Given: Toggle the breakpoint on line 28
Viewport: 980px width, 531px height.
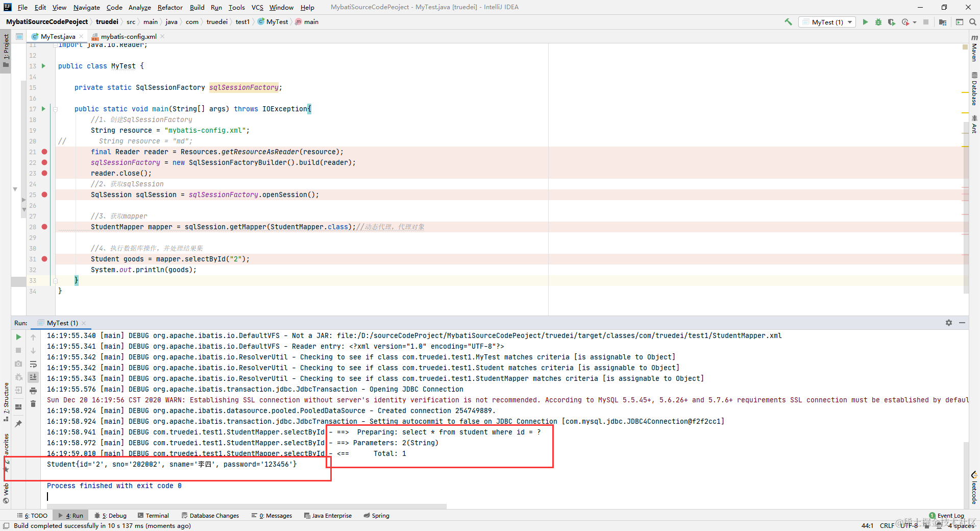Looking at the screenshot, I should click(x=44, y=227).
